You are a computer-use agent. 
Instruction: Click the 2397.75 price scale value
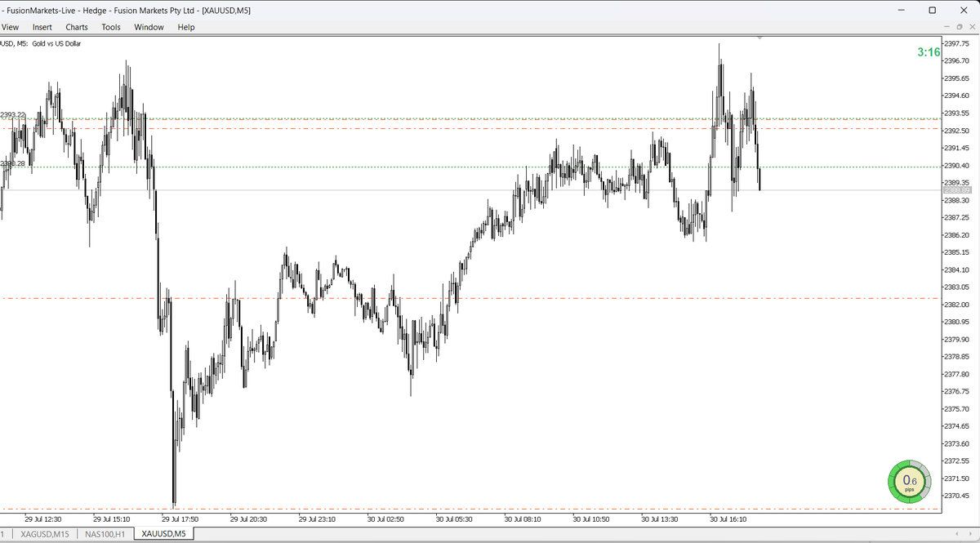[956, 43]
